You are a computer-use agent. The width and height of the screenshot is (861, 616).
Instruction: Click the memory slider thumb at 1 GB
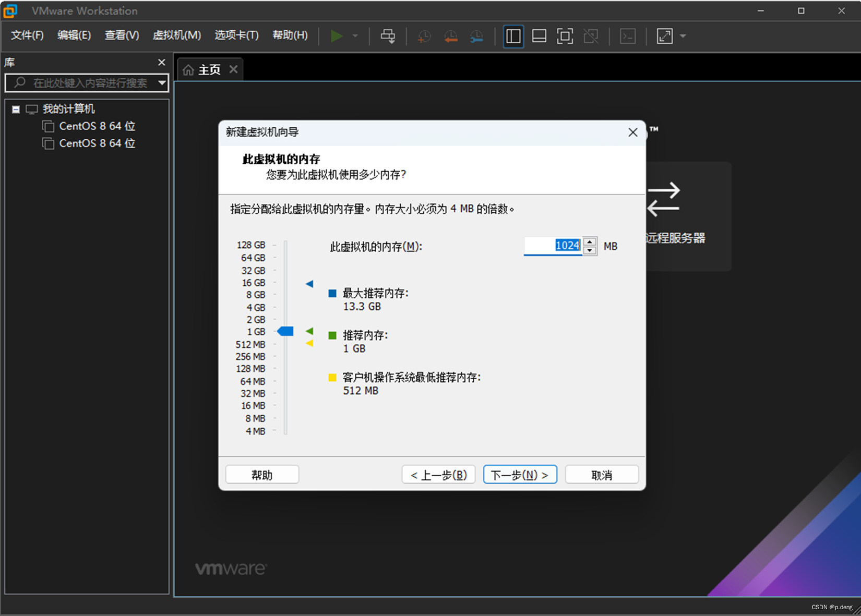pyautogui.click(x=285, y=331)
